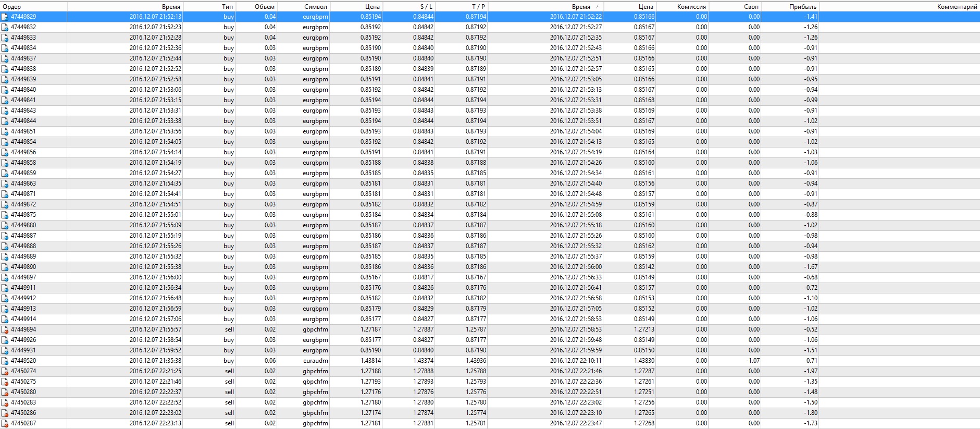The image size is (980, 429).
Task: Sort the history by Прибыль header
Action: (790, 7)
